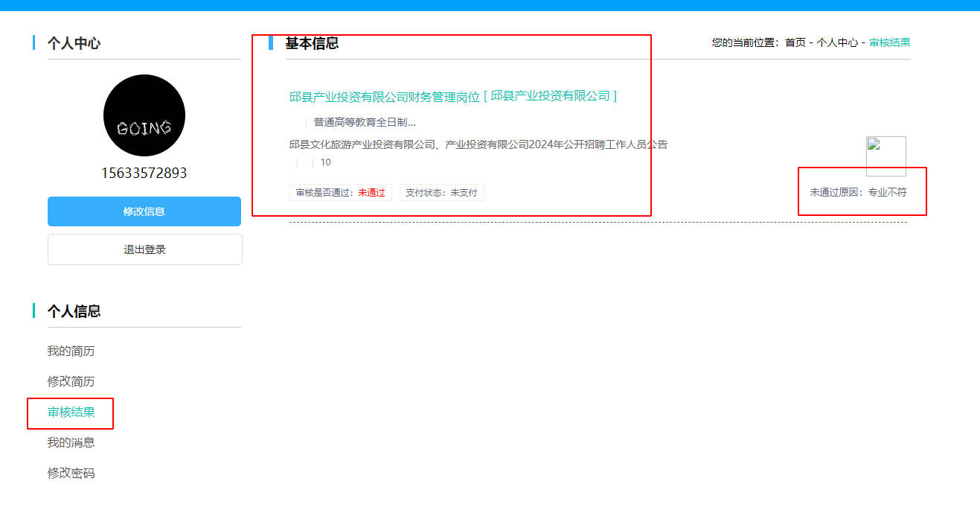
Task: Open 我的简历 in sidebar
Action: click(71, 351)
